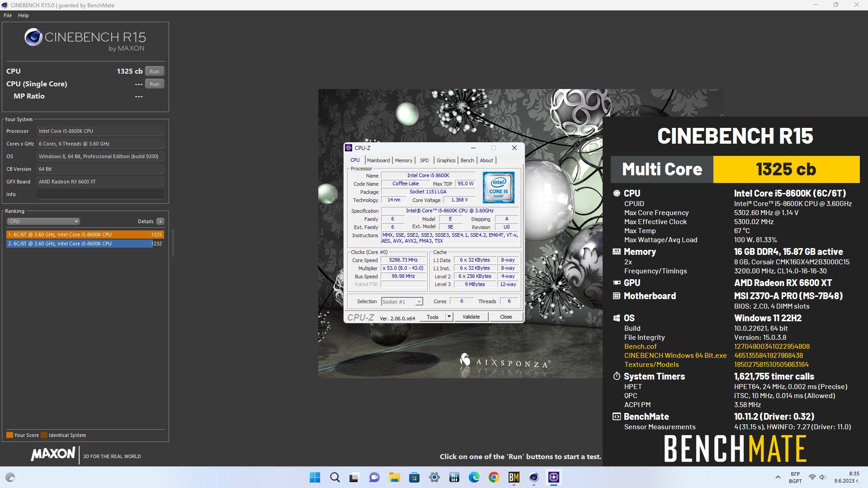Expand the CPU-Z Tools dropdown arrow
Screen dimensions: 868x488
(449, 317)
